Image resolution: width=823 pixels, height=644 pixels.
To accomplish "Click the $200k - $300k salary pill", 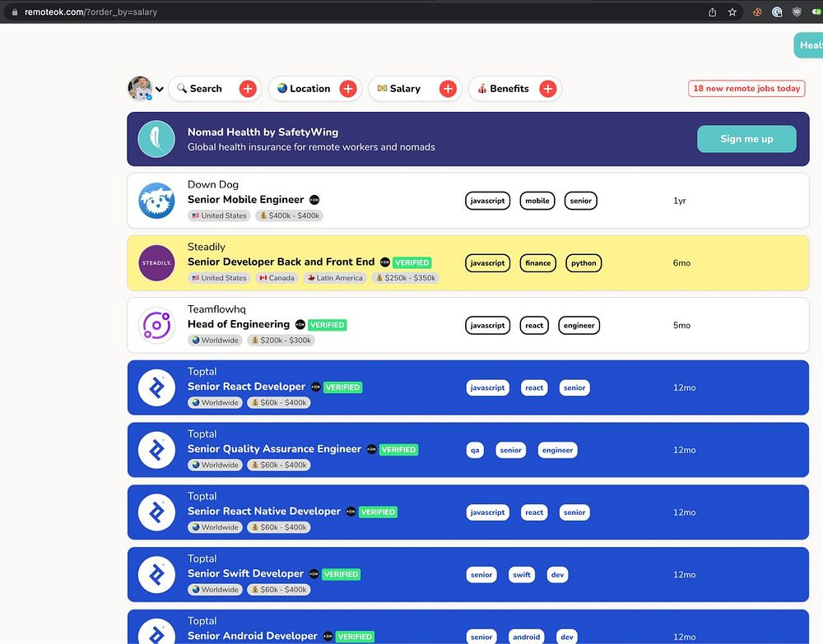I will point(281,341).
